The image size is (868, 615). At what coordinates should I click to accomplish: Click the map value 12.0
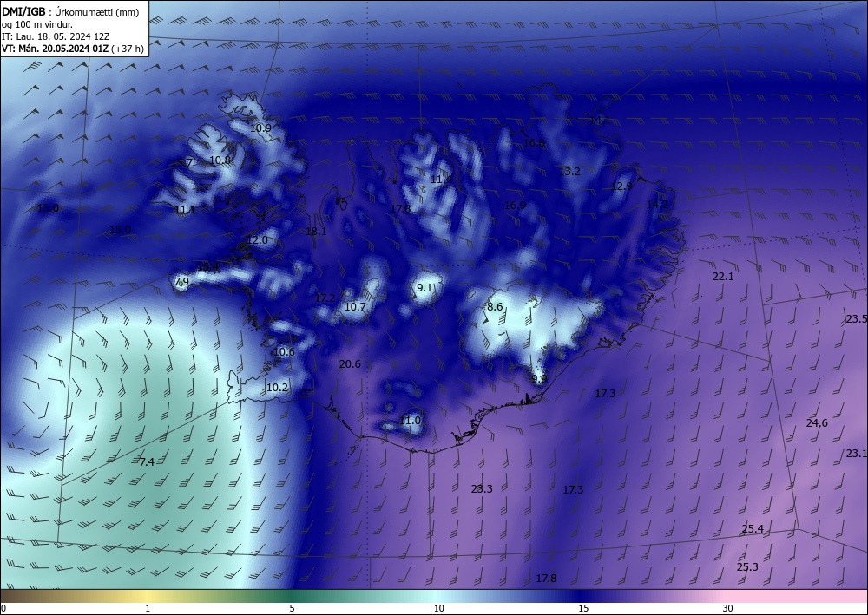click(258, 240)
